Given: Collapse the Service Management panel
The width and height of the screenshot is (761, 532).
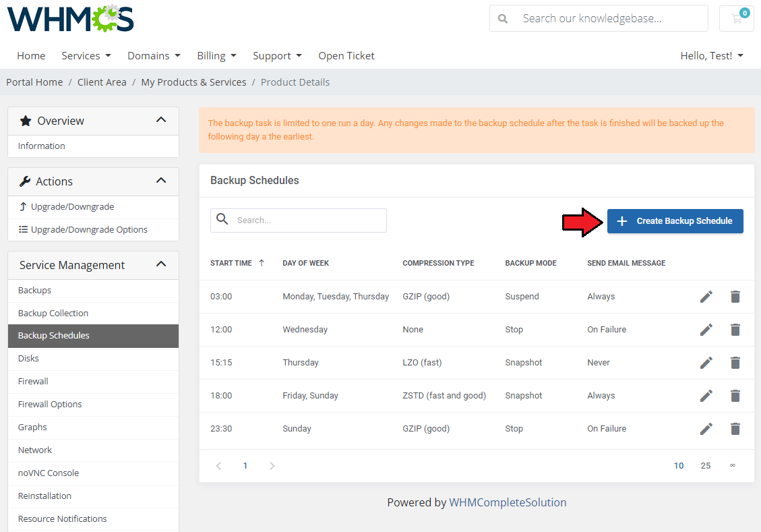Looking at the screenshot, I should click(161, 264).
